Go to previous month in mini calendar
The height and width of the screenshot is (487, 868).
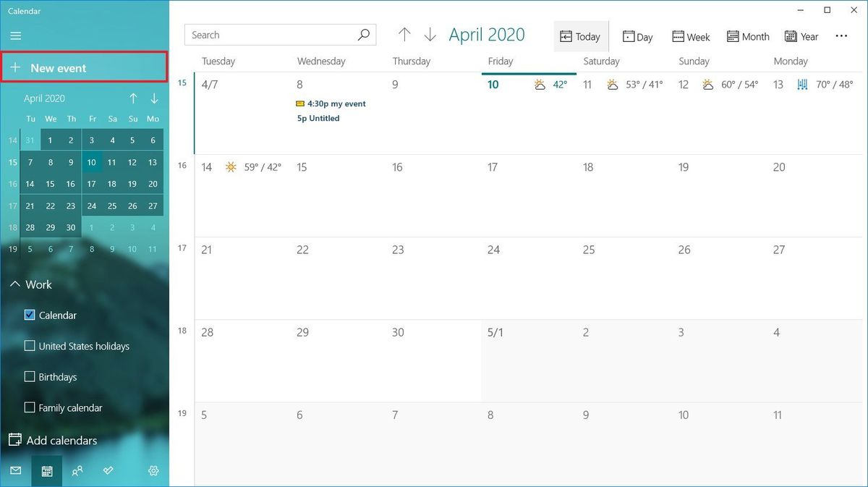(x=133, y=98)
